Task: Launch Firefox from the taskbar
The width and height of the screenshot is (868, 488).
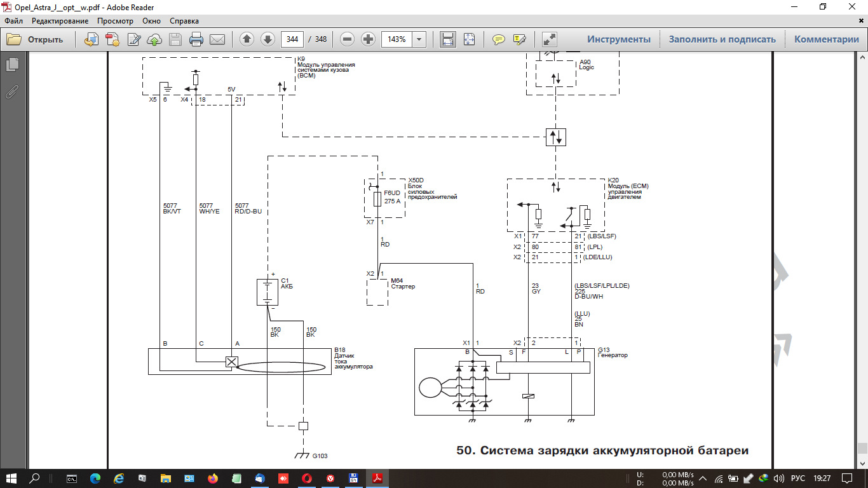Action: (212, 478)
